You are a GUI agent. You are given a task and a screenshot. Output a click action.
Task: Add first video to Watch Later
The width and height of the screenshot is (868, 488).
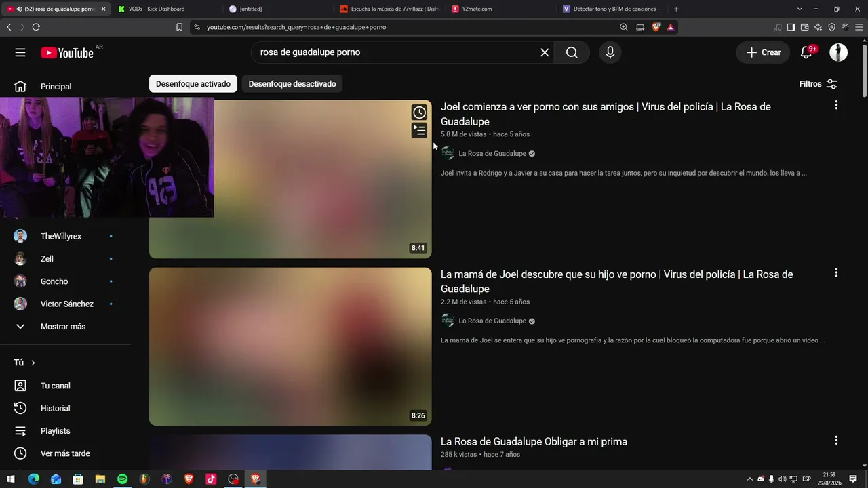pyautogui.click(x=419, y=113)
